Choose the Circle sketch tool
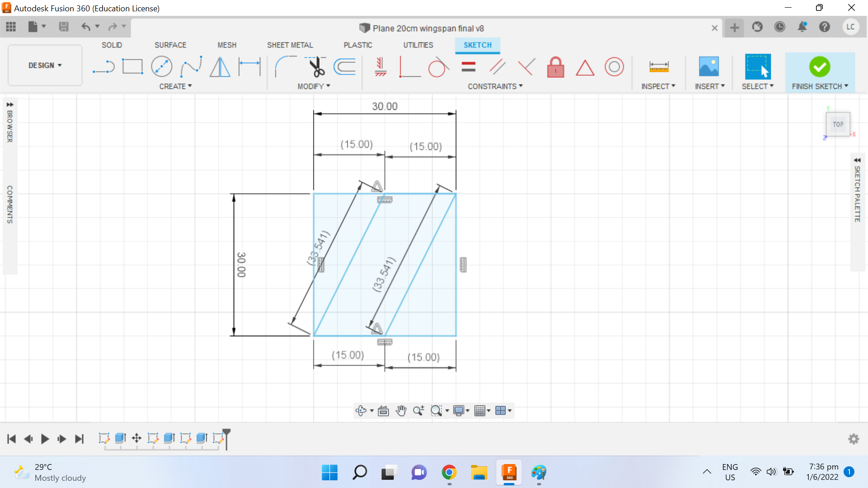The image size is (868, 488). point(161,66)
